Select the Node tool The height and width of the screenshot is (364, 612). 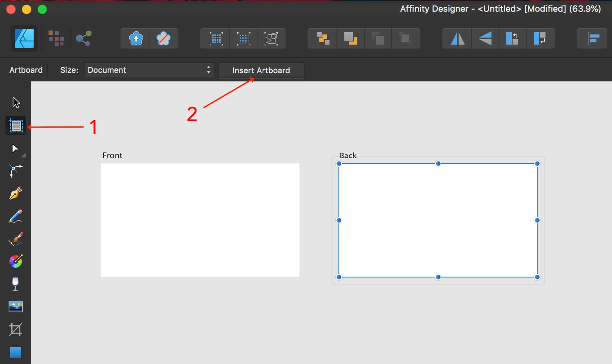pyautogui.click(x=15, y=149)
